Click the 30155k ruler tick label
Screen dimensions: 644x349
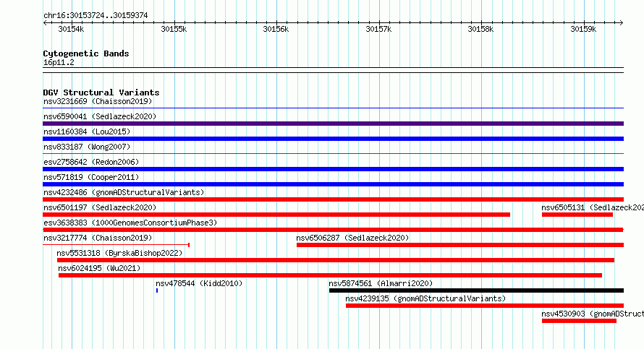174,29
